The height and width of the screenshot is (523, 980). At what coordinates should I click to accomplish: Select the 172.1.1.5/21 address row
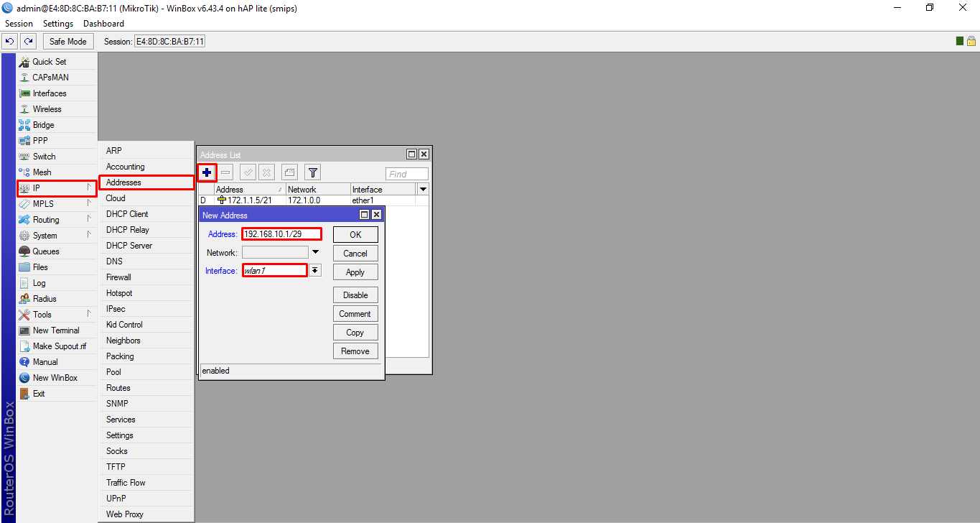click(314, 200)
